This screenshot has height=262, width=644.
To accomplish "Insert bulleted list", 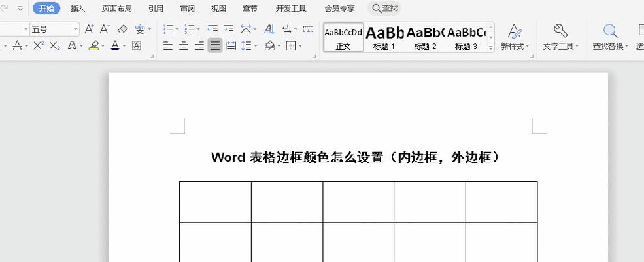I will pos(169,29).
